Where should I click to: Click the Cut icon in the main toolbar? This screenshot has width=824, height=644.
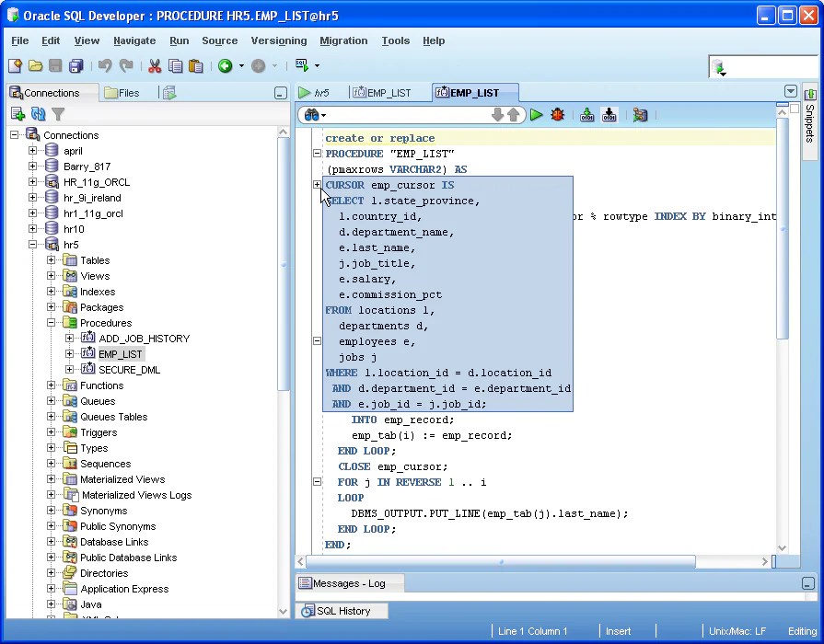pos(154,65)
